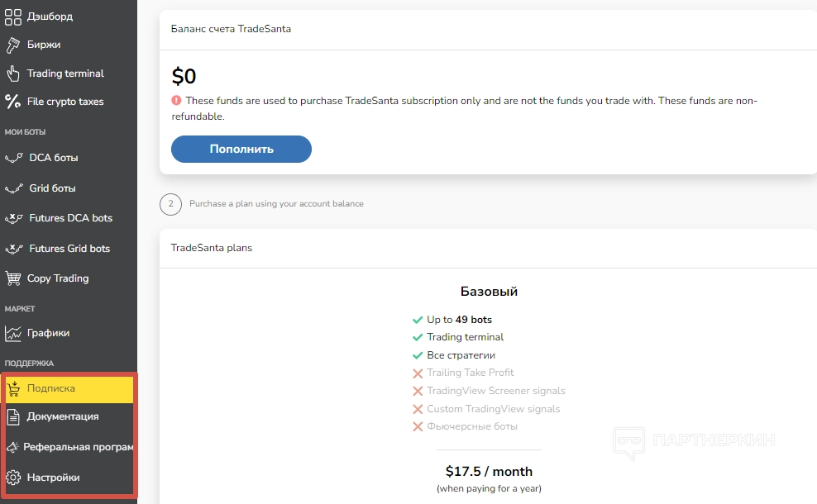Screen dimensions: 817x504
Task: Go to Trading terminal page
Action: tap(65, 74)
